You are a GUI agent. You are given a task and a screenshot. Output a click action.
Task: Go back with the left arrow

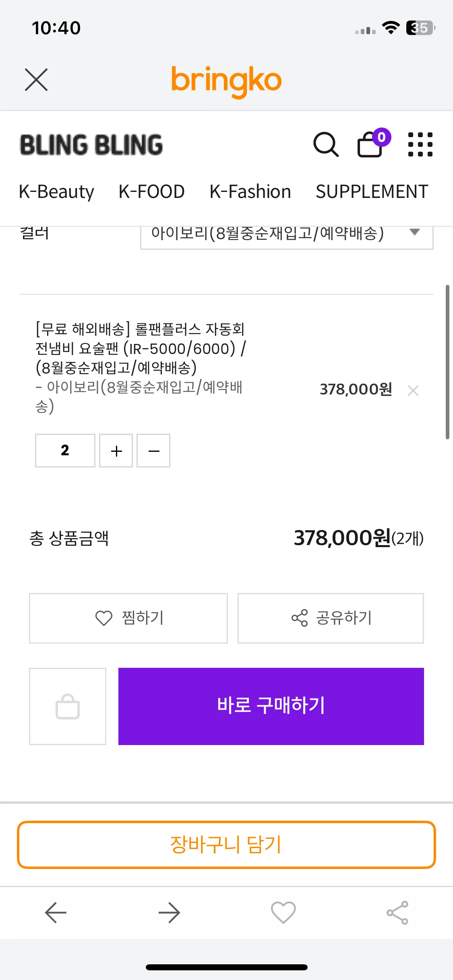56,912
